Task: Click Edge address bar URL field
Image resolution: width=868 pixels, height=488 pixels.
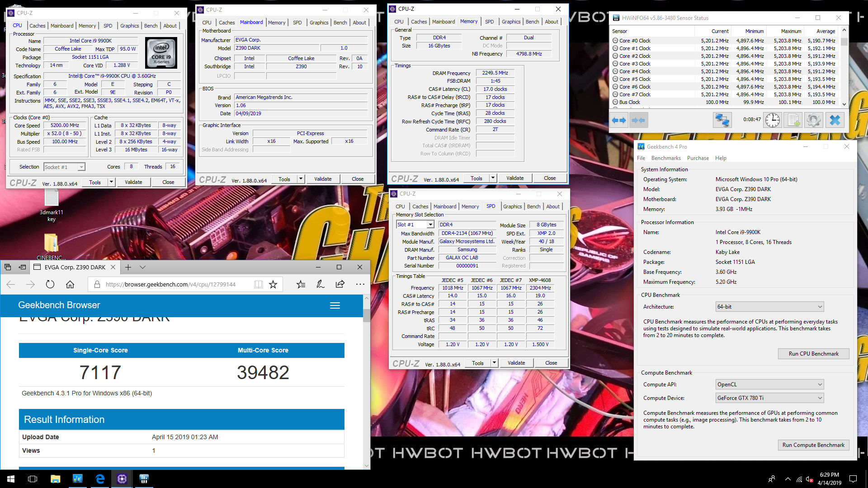Action: [171, 284]
